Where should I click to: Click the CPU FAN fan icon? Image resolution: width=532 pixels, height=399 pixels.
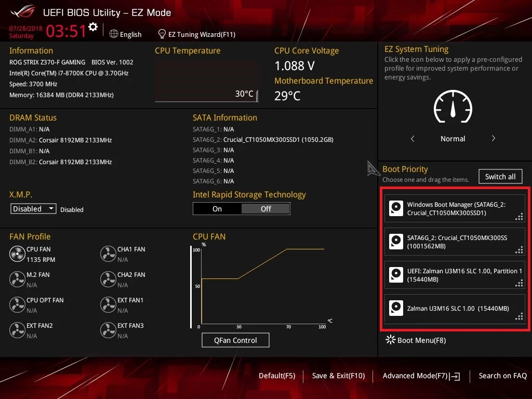(x=17, y=254)
